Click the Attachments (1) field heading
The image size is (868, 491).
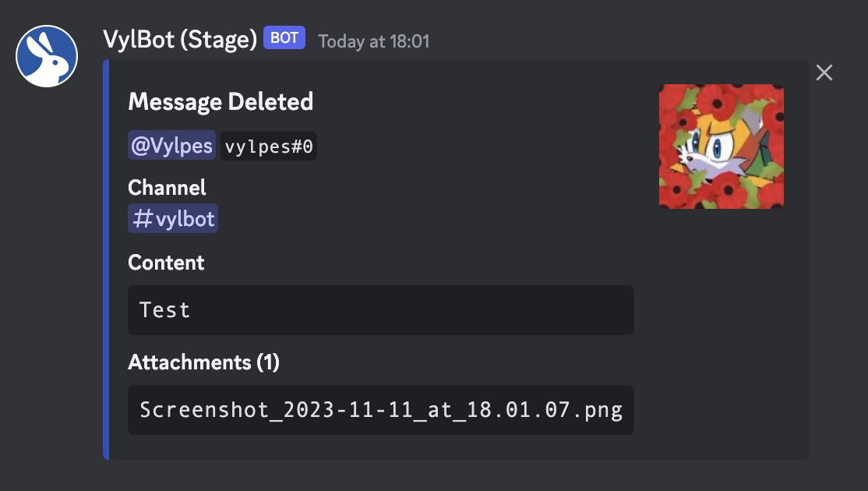tap(203, 362)
